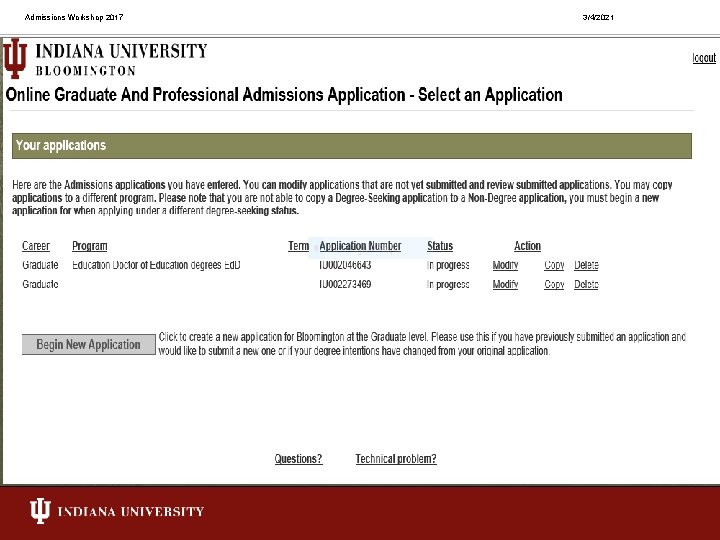Sort by Application Number column header
Image resolution: width=720 pixels, height=540 pixels.
tap(360, 246)
